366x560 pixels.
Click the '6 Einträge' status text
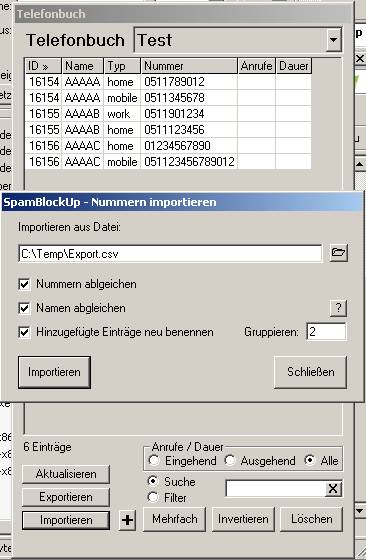[x=47, y=447]
